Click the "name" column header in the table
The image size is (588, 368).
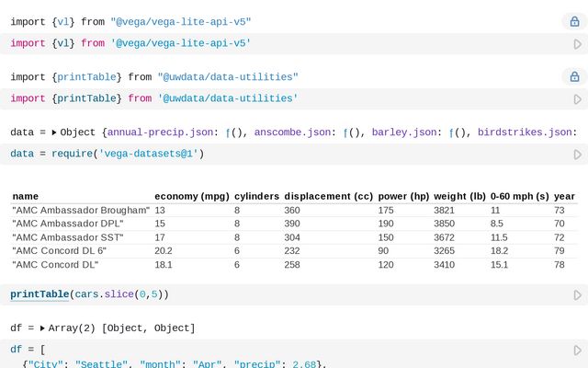coord(26,196)
